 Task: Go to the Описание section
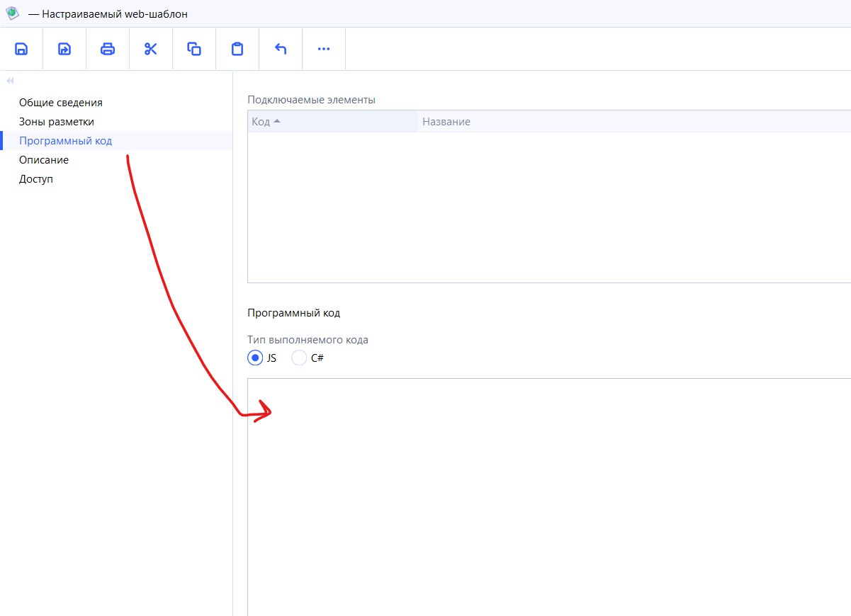[x=44, y=160]
